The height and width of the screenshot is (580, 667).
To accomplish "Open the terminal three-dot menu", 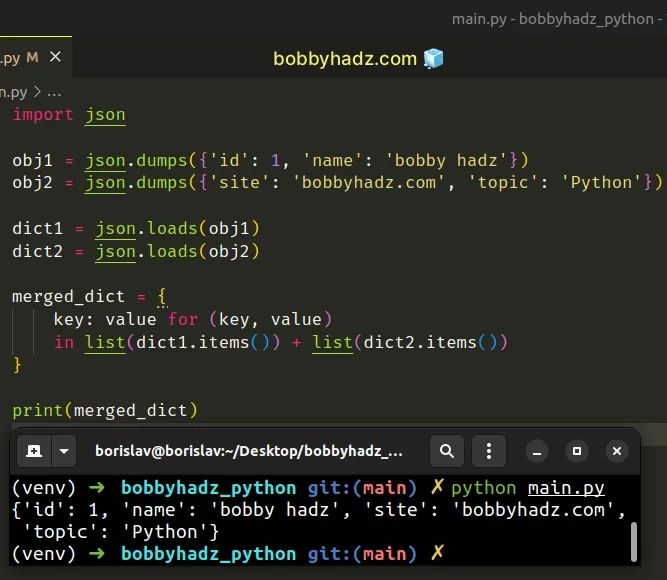I will pyautogui.click(x=489, y=451).
